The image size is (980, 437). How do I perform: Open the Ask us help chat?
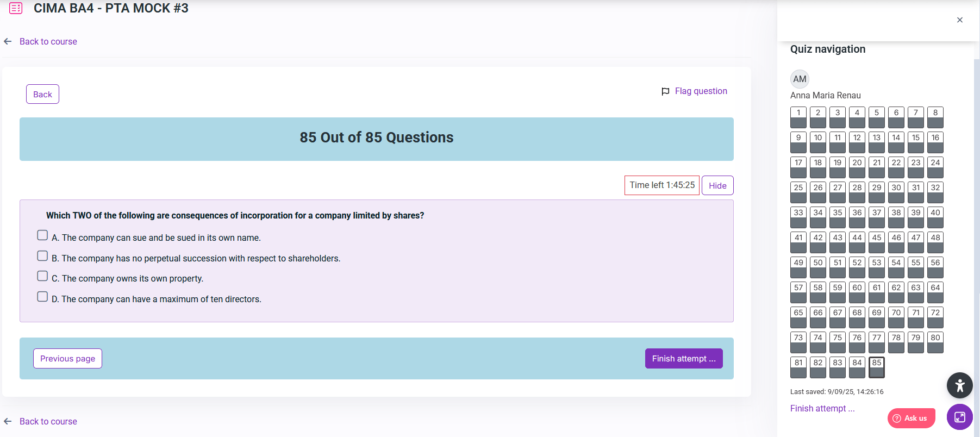pyautogui.click(x=911, y=418)
